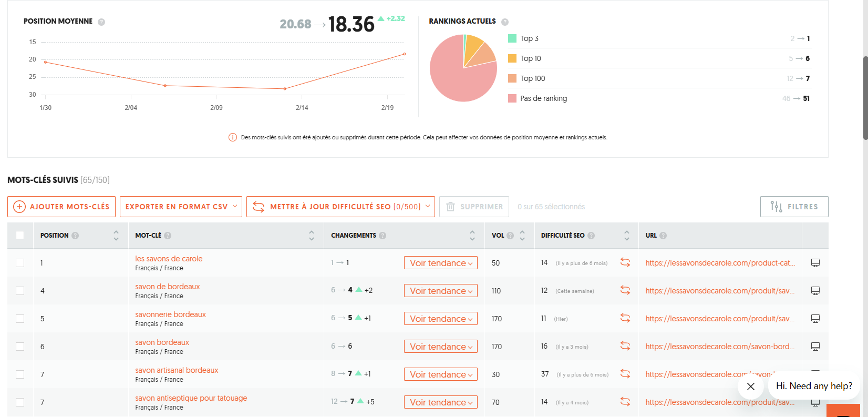Sort table by Position column arrows
The width and height of the screenshot is (868, 417).
[x=116, y=236]
